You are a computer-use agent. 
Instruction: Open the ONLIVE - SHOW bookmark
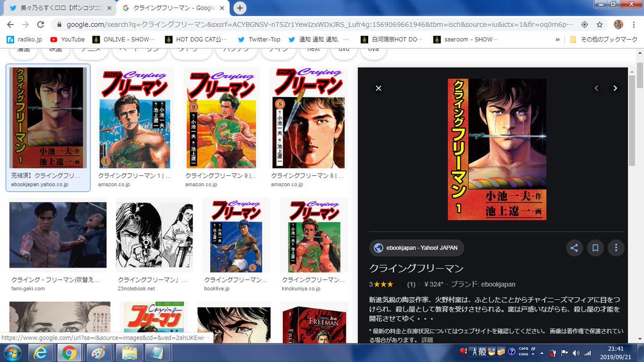pos(124,39)
